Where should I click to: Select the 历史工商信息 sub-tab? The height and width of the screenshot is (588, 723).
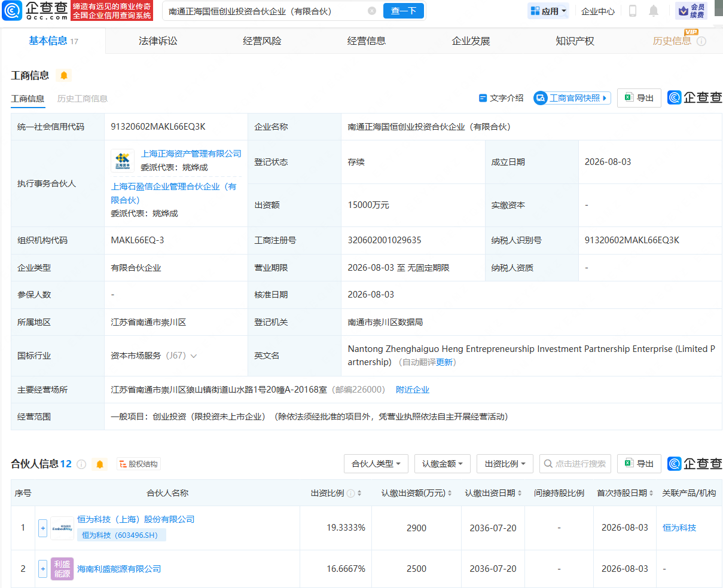point(83,99)
